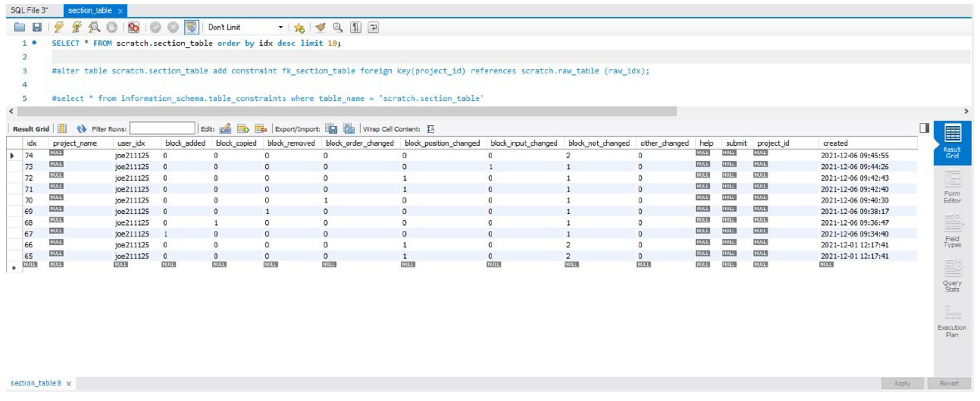Save the script with the floppy disk icon
This screenshot has width=980, height=401.
(x=37, y=27)
